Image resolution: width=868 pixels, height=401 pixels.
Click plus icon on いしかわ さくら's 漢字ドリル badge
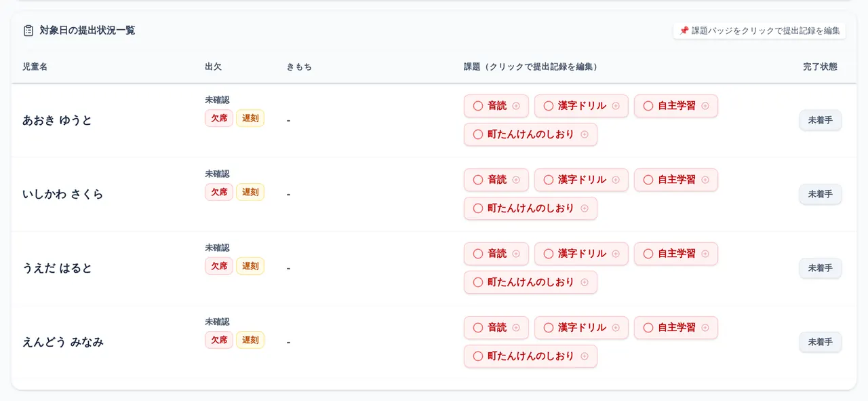[x=616, y=180]
